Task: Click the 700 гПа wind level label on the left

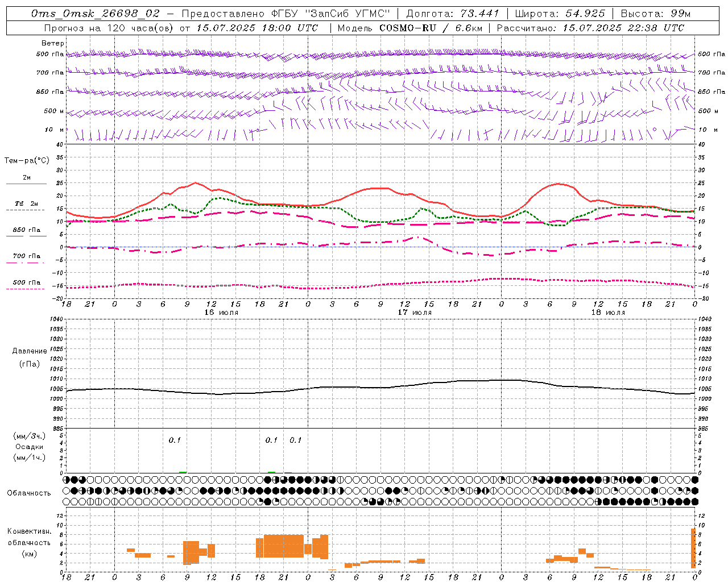Action: 50,73
